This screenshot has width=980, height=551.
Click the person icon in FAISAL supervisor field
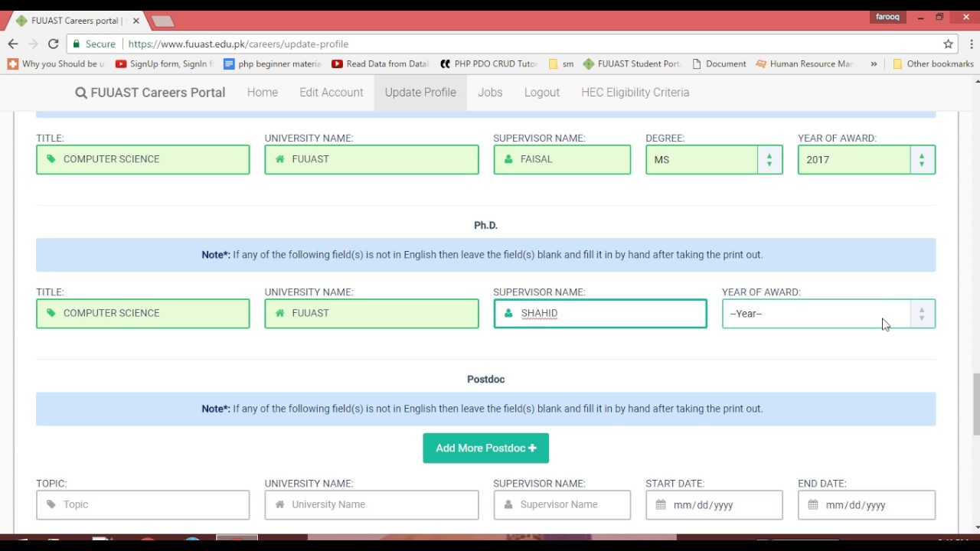tap(508, 159)
